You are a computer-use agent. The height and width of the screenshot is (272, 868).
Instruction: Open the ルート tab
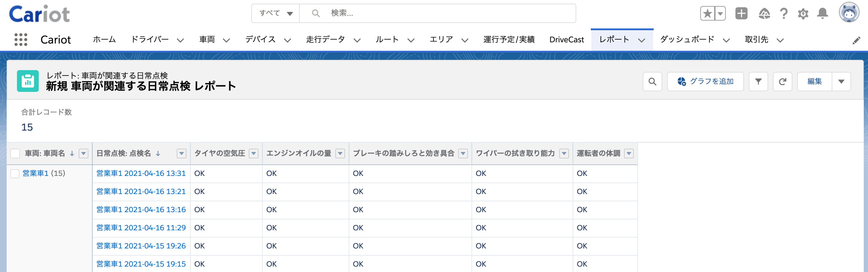pos(387,40)
